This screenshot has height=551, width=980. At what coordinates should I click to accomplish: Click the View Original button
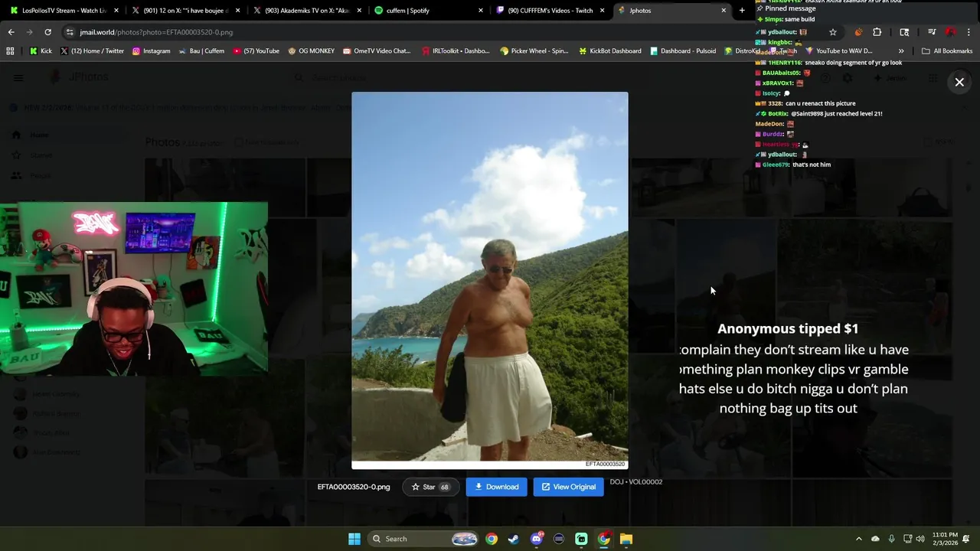pos(568,487)
